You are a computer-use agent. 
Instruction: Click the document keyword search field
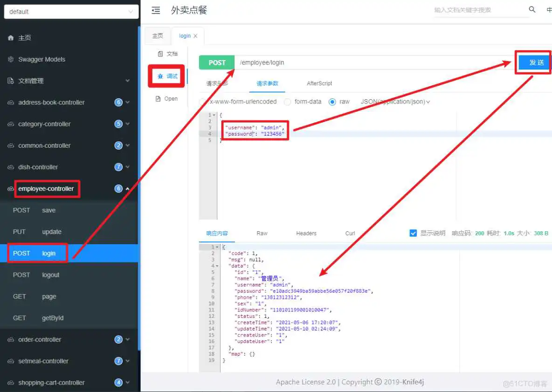478,10
